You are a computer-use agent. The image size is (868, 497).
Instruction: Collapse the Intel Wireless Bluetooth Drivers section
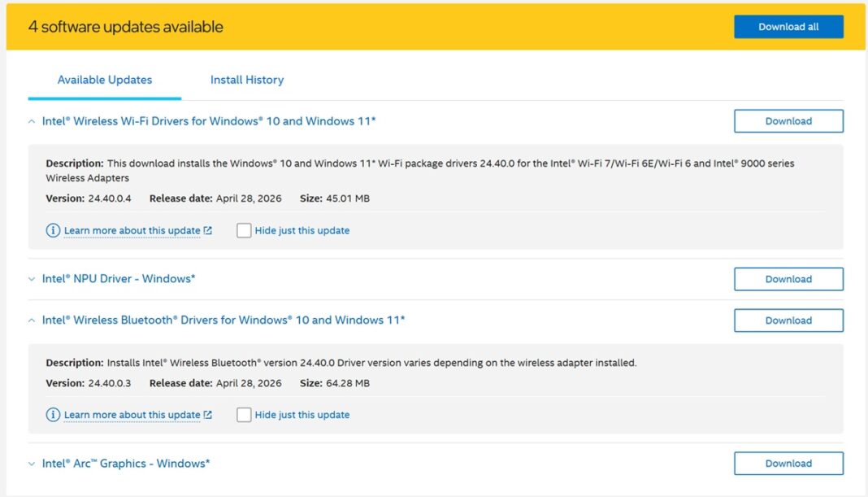[31, 320]
